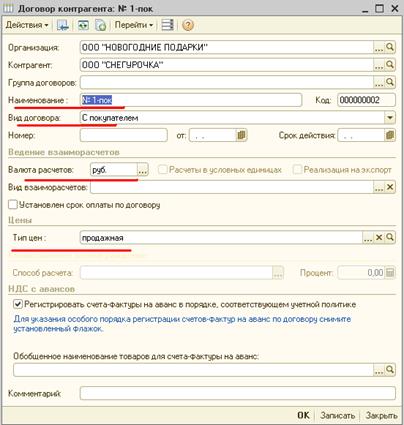Clear the Вид взаиморасчетов field with X
404x425 pixels.
pyautogui.click(x=390, y=187)
